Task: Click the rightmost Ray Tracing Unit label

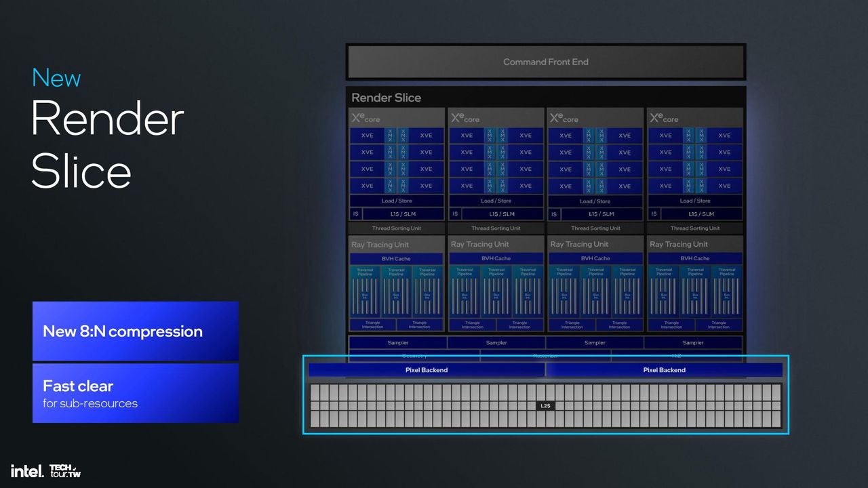Action: pos(678,244)
